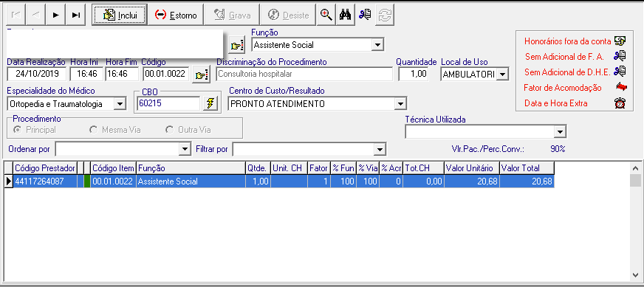Click the grid scrollbar down arrow
This screenshot has height=287, width=644.
click(x=635, y=274)
